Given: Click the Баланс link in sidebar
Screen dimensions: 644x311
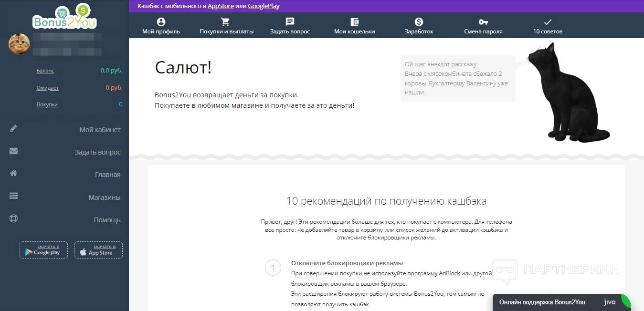Looking at the screenshot, I should 45,71.
